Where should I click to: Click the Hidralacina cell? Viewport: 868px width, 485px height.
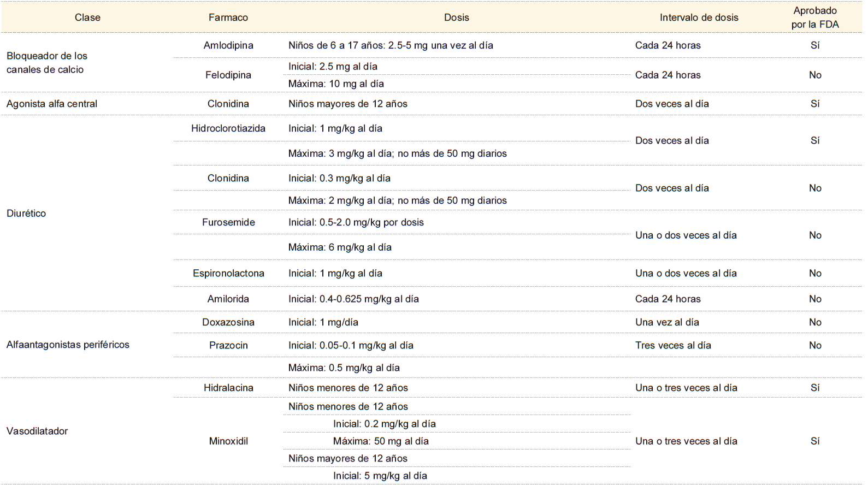click(x=228, y=388)
